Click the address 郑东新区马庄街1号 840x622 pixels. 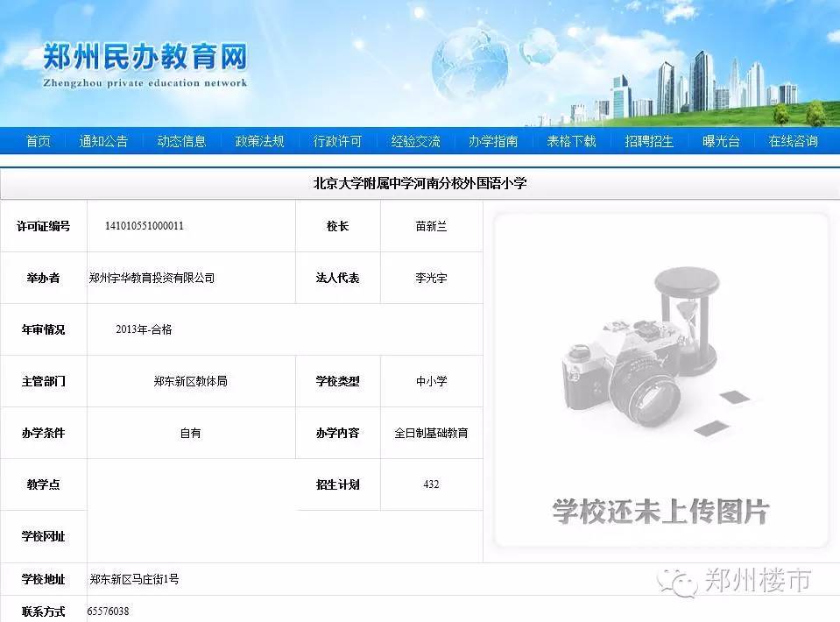pos(134,579)
